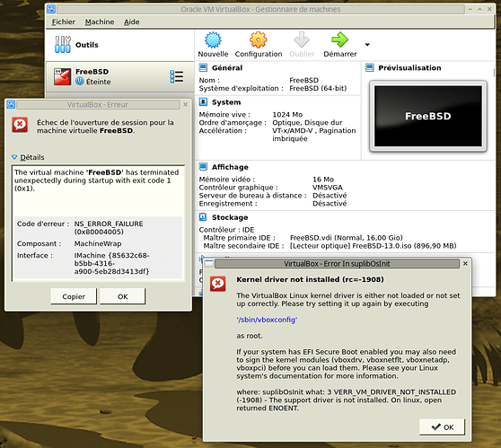
Task: Click VirtualBox icon in main window titlebar
Action: pyautogui.click(x=51, y=9)
